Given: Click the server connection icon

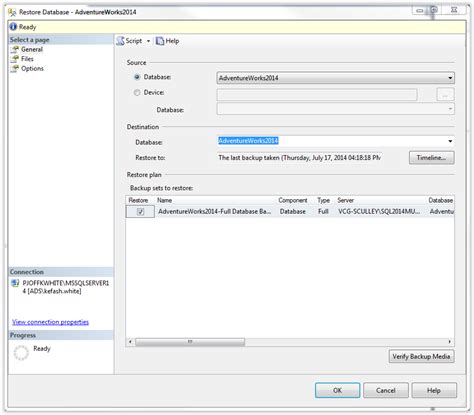Looking at the screenshot, I should tap(15, 283).
